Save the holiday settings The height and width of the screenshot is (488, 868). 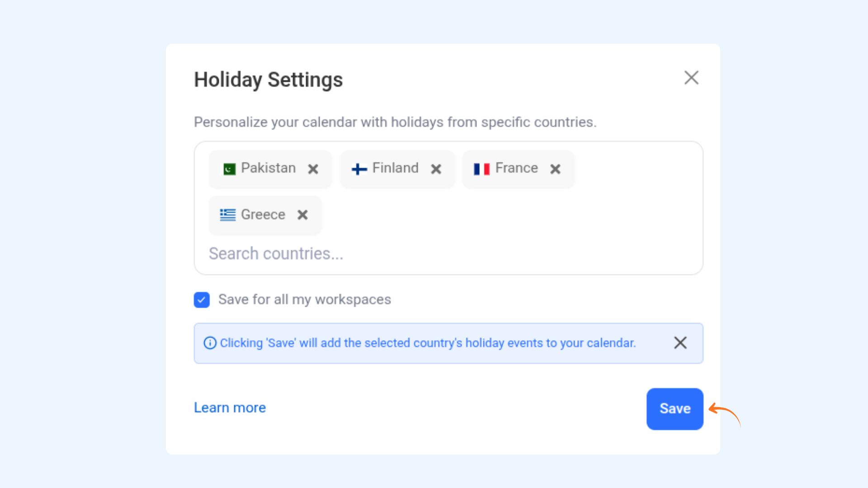click(675, 409)
